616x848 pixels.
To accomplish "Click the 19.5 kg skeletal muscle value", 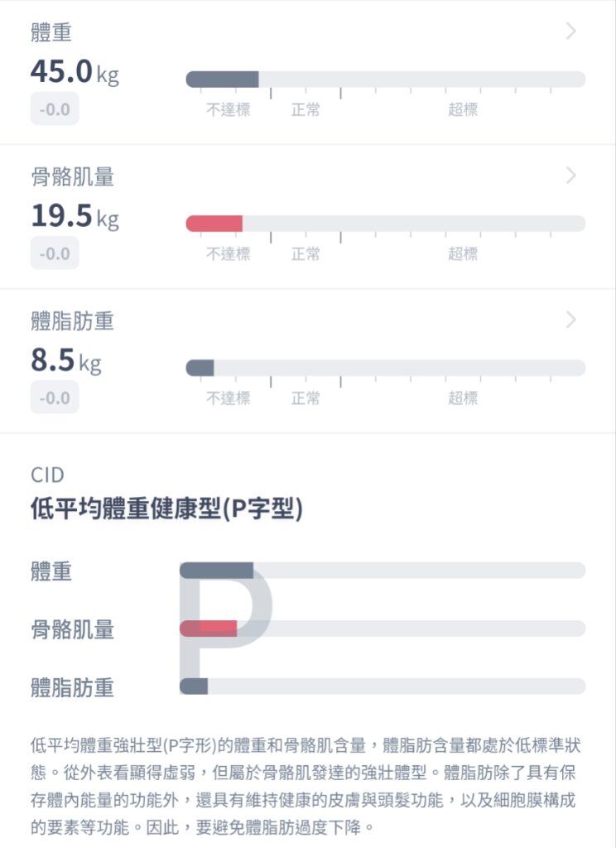I will pyautogui.click(x=75, y=216).
